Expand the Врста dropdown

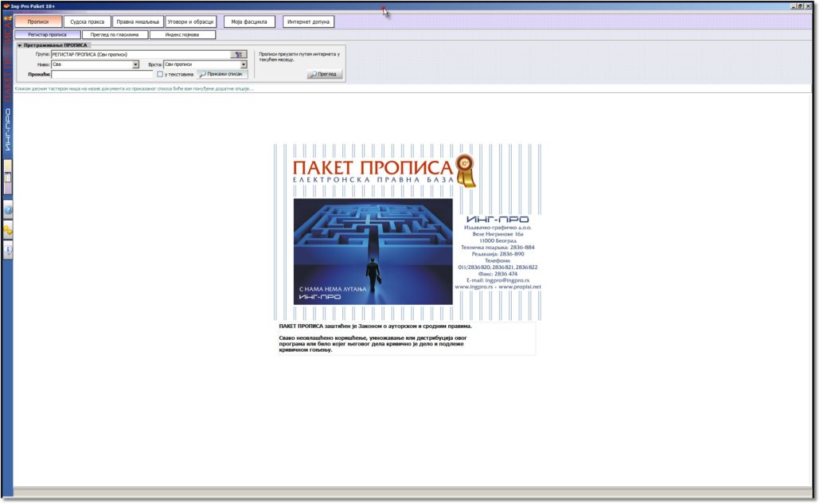coord(243,64)
